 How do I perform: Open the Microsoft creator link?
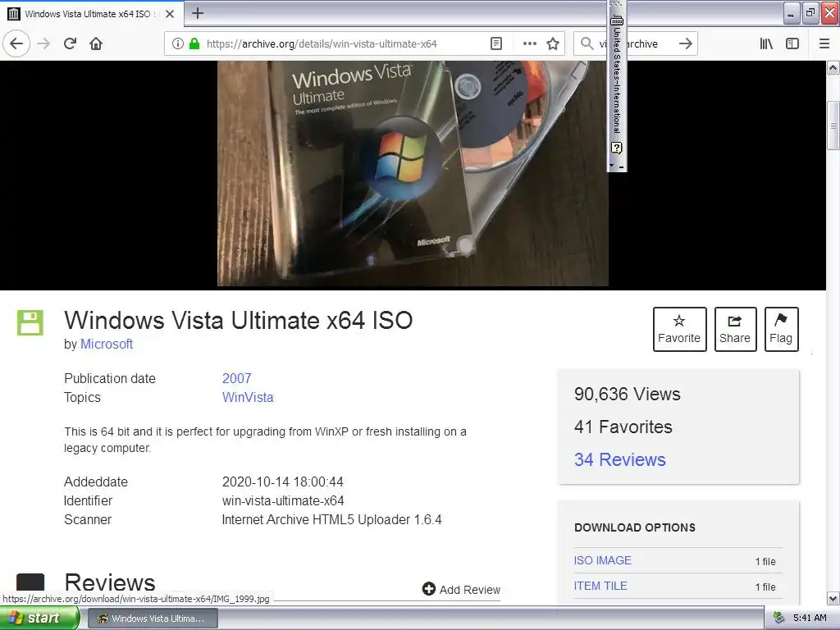tap(107, 344)
